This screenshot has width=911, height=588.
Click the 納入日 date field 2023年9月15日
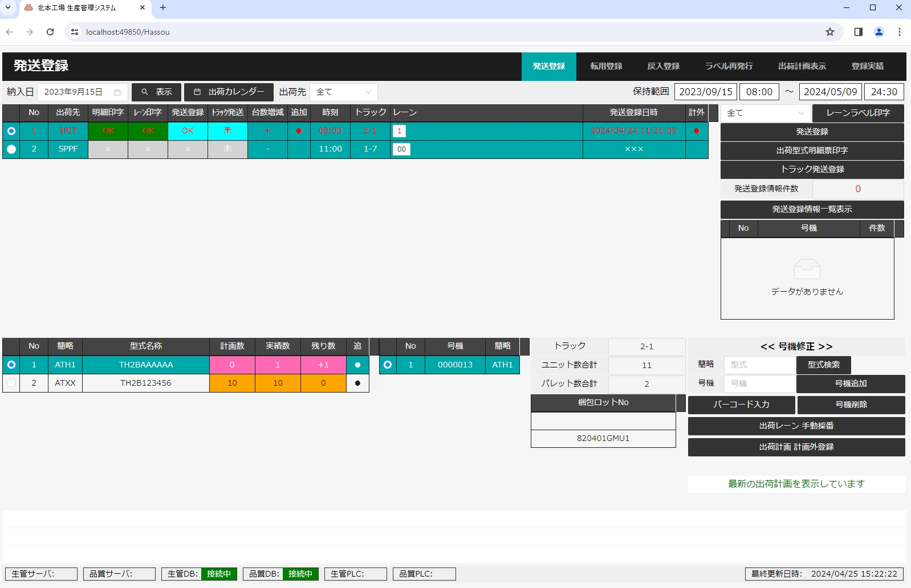click(x=83, y=92)
